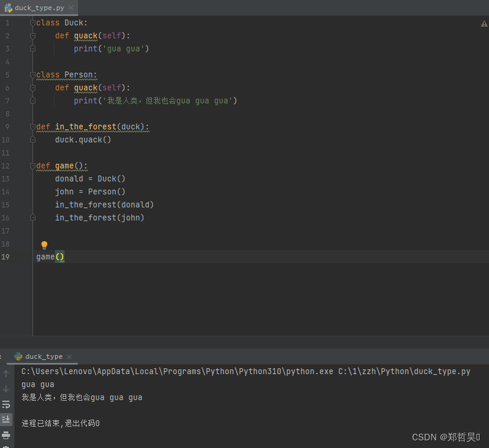Toggle Scroll to End in the console toolbar

coord(7,420)
